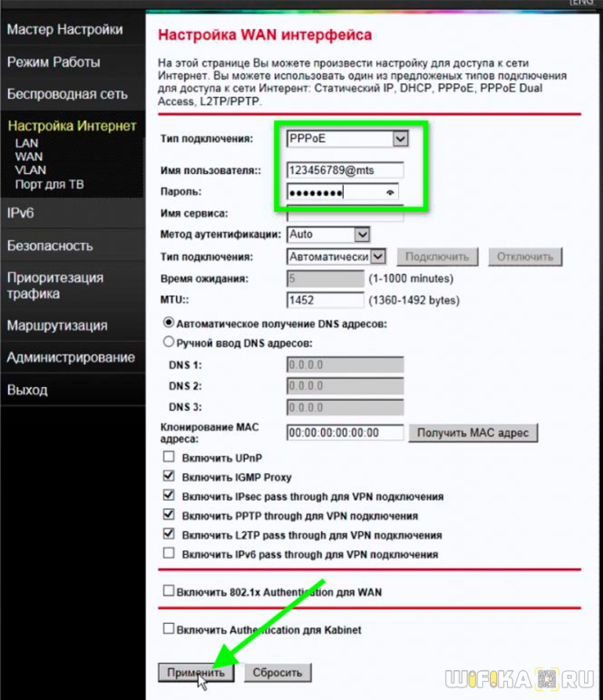Click the DNS 1 address field
Image resolution: width=603 pixels, height=700 pixels.
click(345, 365)
